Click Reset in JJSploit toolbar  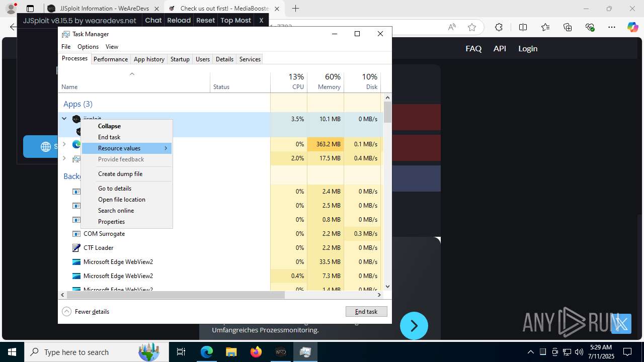[x=205, y=20]
